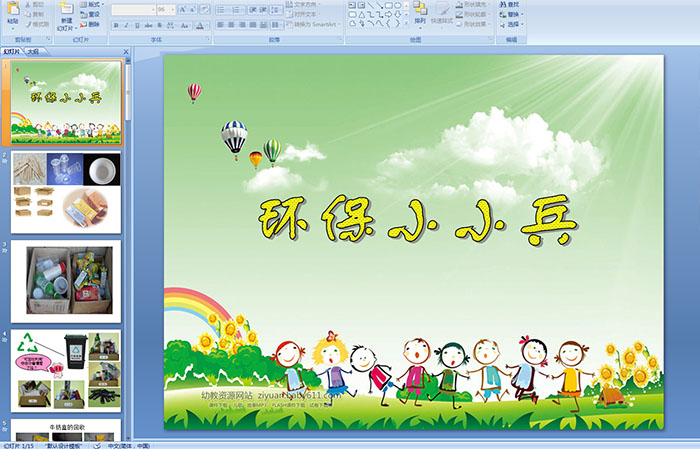Viewport: 700px width, 449px height.
Task: Click the bullets list icon
Action: click(x=221, y=10)
